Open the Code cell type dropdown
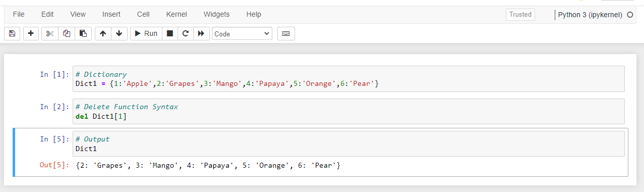This screenshot has width=644, height=192. coord(242,34)
